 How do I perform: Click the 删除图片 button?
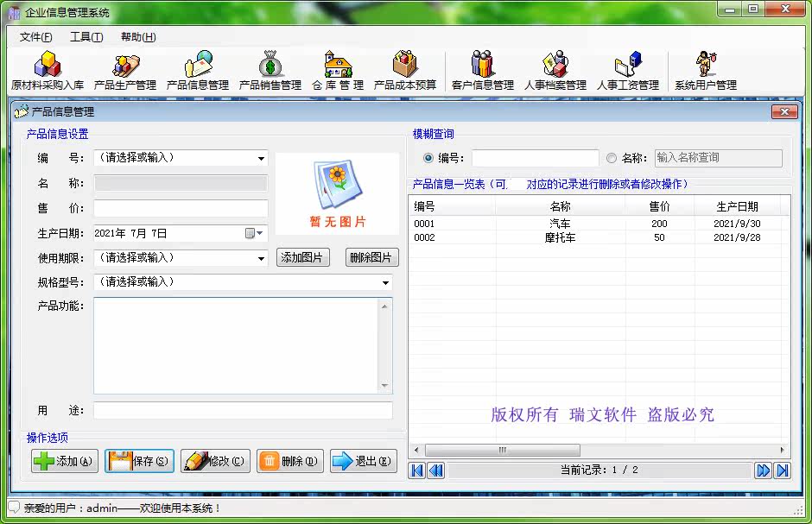pyautogui.click(x=371, y=257)
